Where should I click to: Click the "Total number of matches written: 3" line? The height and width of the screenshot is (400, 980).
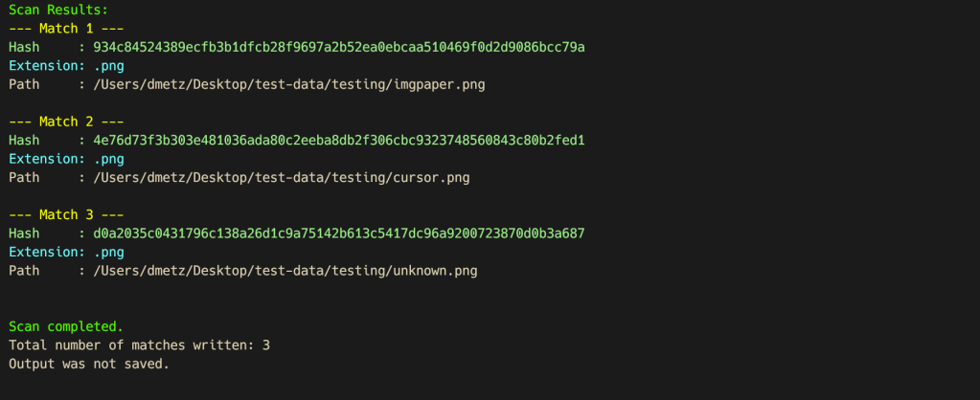[x=139, y=344]
